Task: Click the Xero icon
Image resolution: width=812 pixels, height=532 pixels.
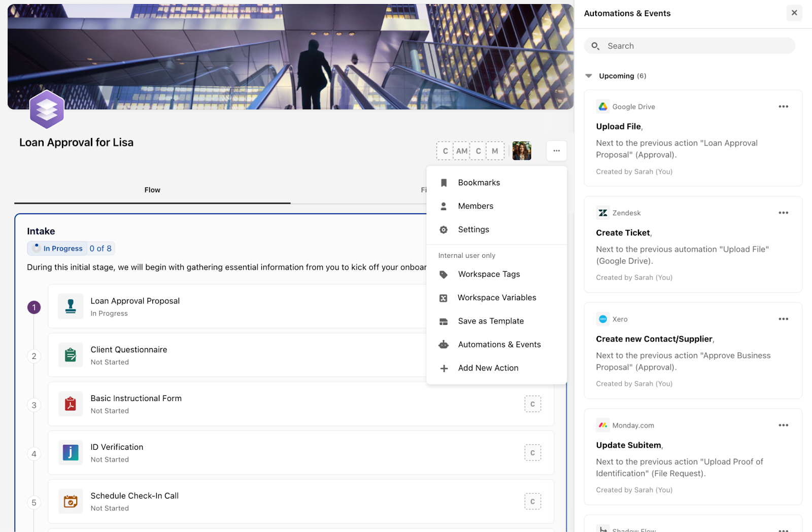Action: (x=603, y=319)
